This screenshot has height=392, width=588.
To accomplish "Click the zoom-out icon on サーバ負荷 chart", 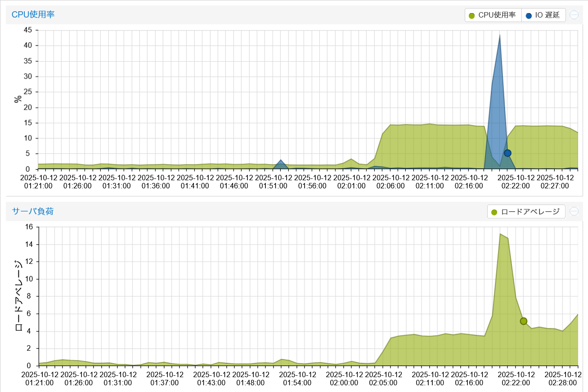I will (x=574, y=211).
